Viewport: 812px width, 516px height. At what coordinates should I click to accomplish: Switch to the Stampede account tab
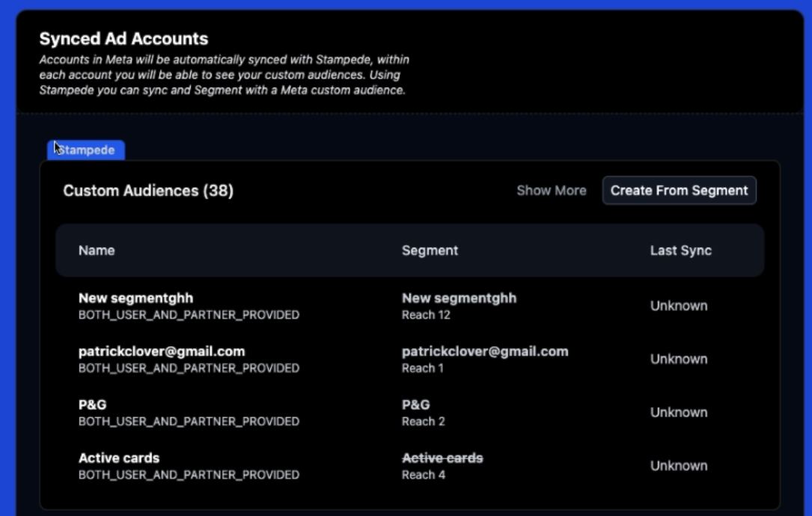(x=86, y=150)
